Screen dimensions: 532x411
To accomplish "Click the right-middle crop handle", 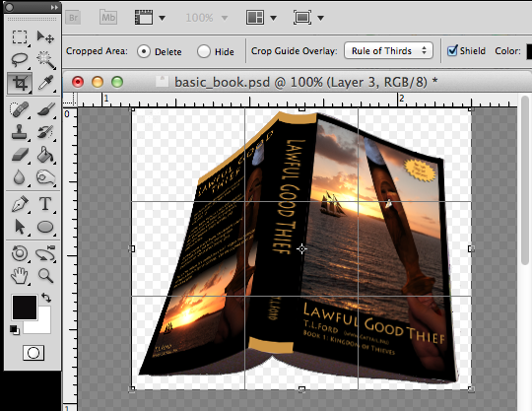I will click(471, 249).
